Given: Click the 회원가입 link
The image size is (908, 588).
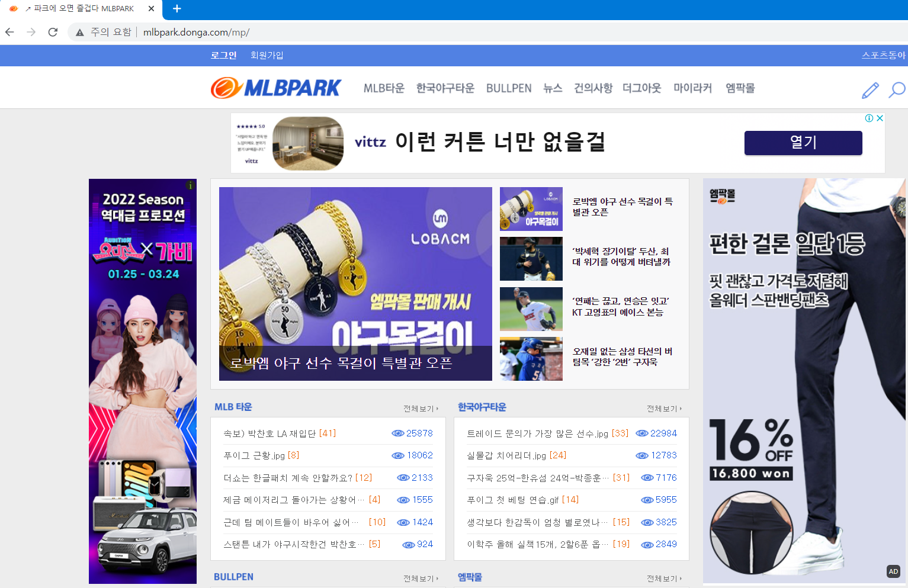Looking at the screenshot, I should (x=267, y=55).
